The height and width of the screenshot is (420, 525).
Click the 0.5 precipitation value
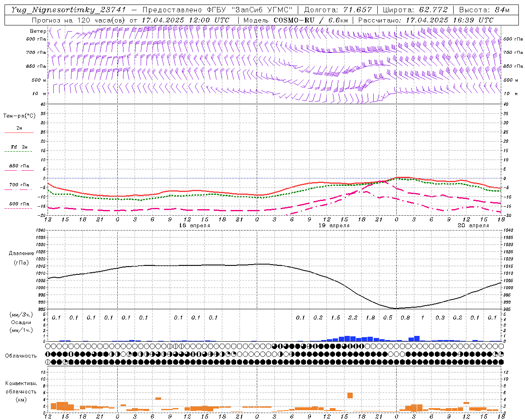click(x=388, y=317)
